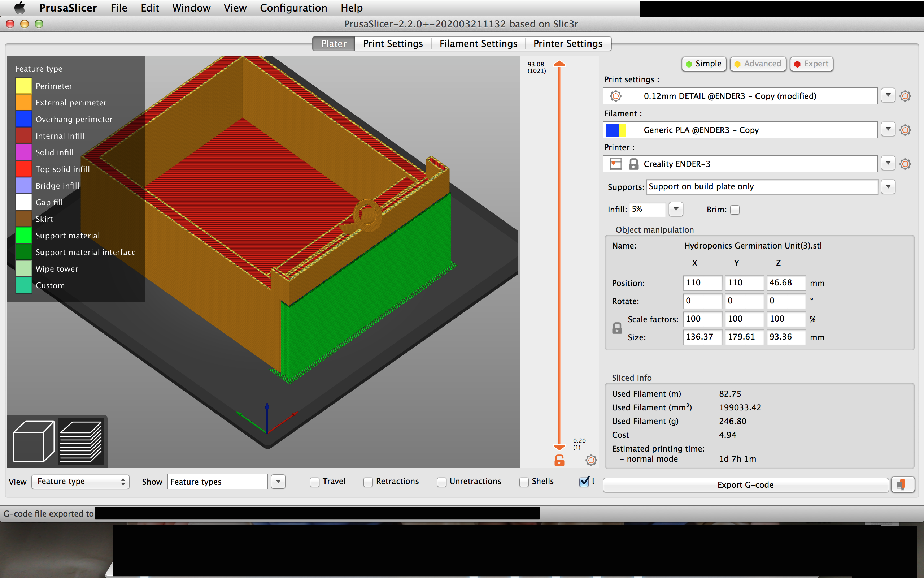924x578 pixels.
Task: Click the Scale factors Y input field
Action: pos(744,319)
